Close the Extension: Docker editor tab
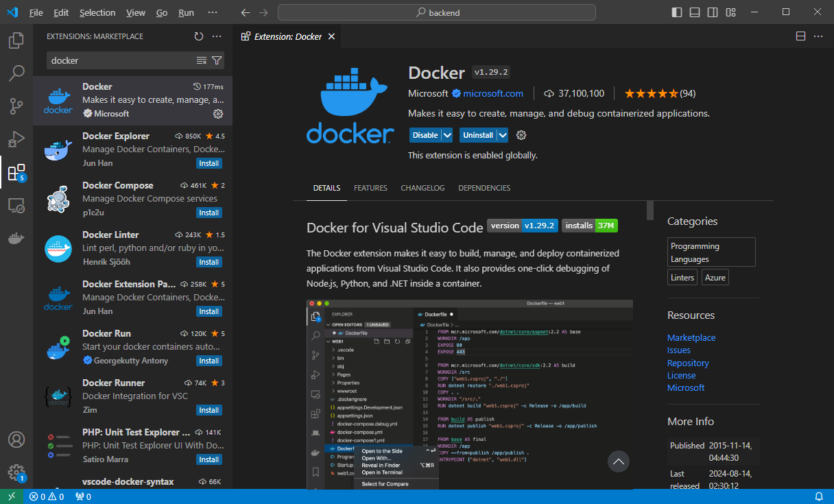Image resolution: width=834 pixels, height=504 pixels. click(x=331, y=36)
